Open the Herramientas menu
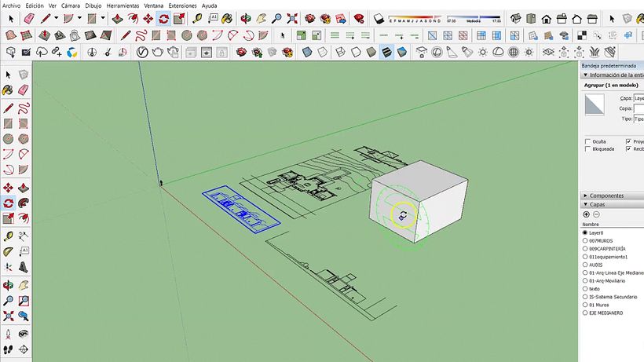The image size is (644, 362). coord(123,5)
